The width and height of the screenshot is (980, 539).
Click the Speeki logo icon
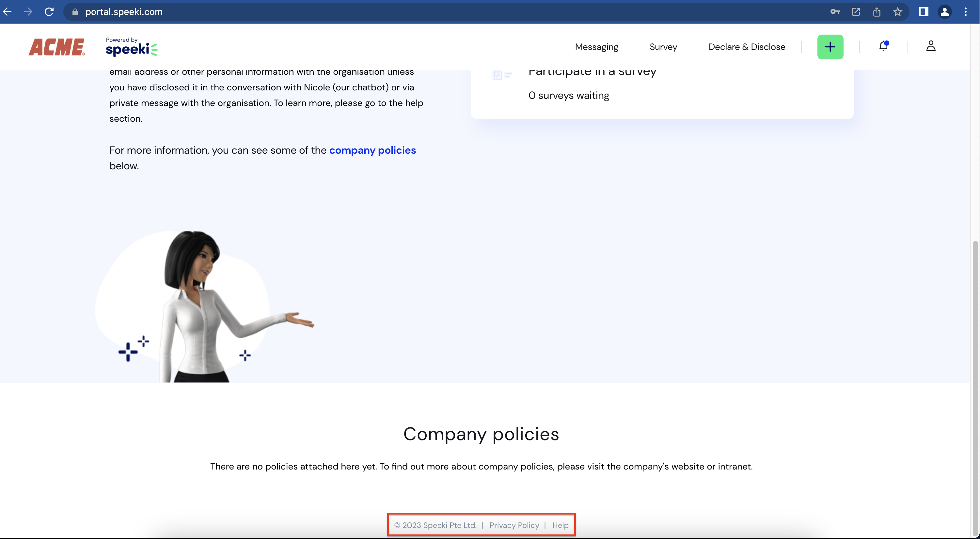point(132,46)
